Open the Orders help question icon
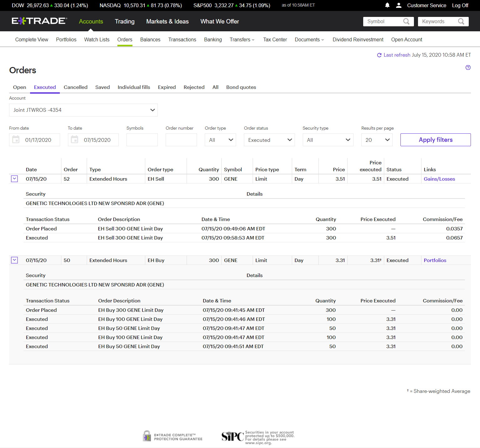Screen dimensions: 480x448 click(x=468, y=68)
